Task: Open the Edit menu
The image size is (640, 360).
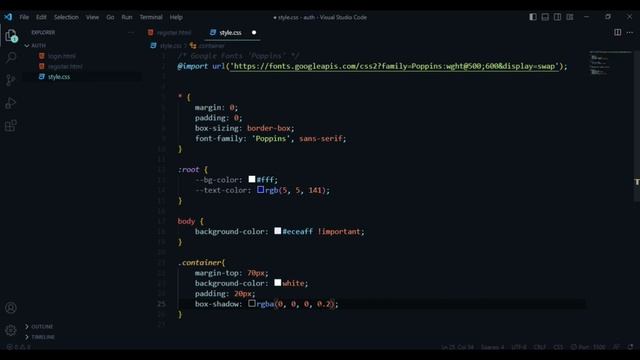Action: (x=41, y=17)
